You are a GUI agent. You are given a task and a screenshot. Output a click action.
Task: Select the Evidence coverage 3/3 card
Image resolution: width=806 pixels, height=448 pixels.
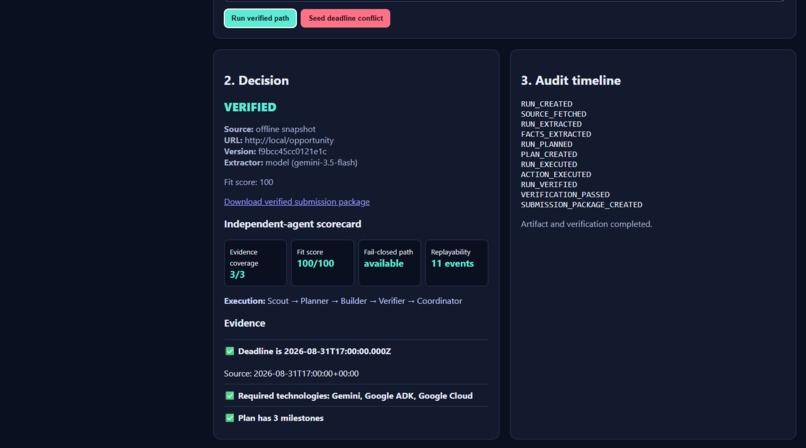255,263
